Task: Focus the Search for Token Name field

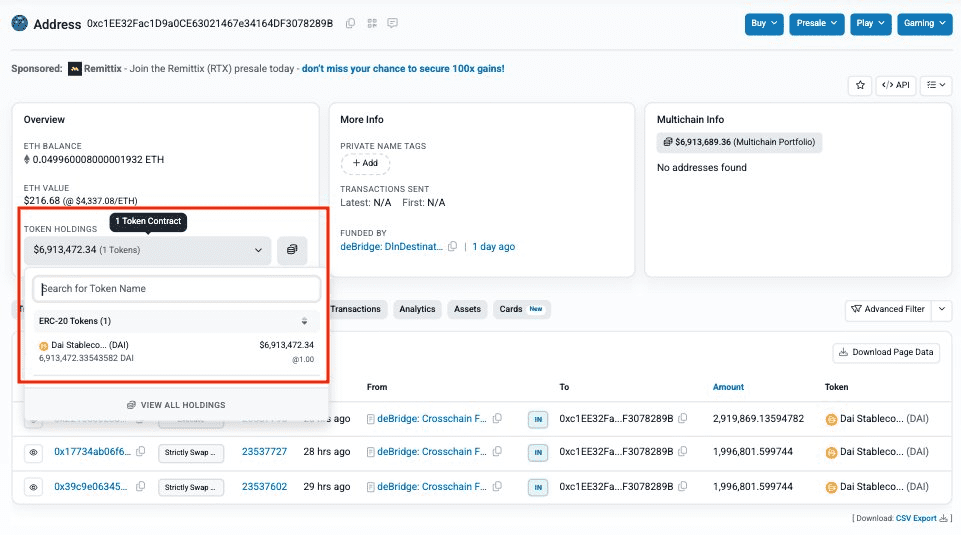Action: 176,289
